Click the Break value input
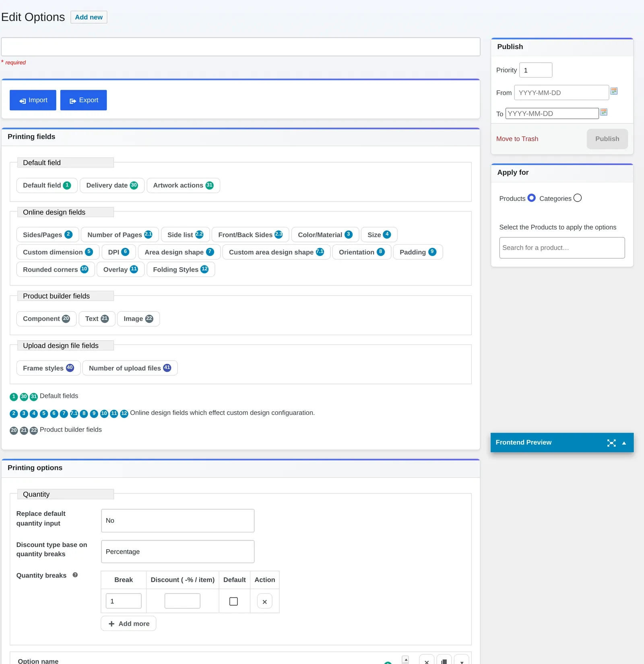The width and height of the screenshot is (644, 664). (x=124, y=601)
